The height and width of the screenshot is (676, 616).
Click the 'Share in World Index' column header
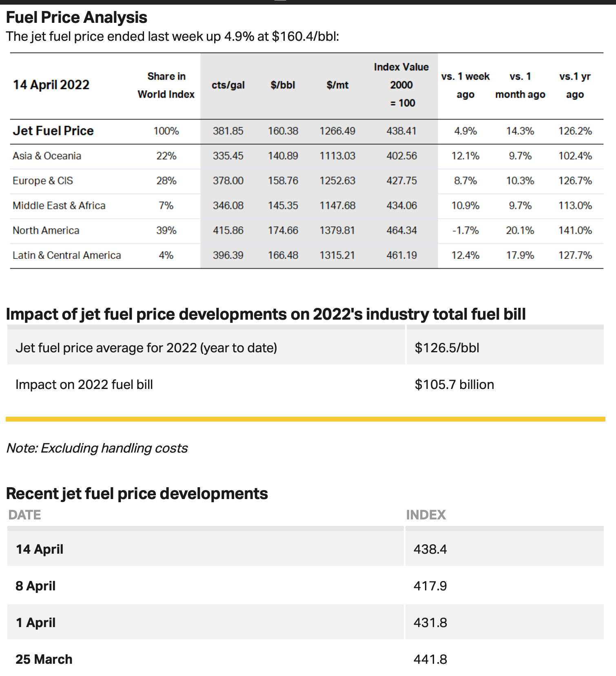[166, 85]
